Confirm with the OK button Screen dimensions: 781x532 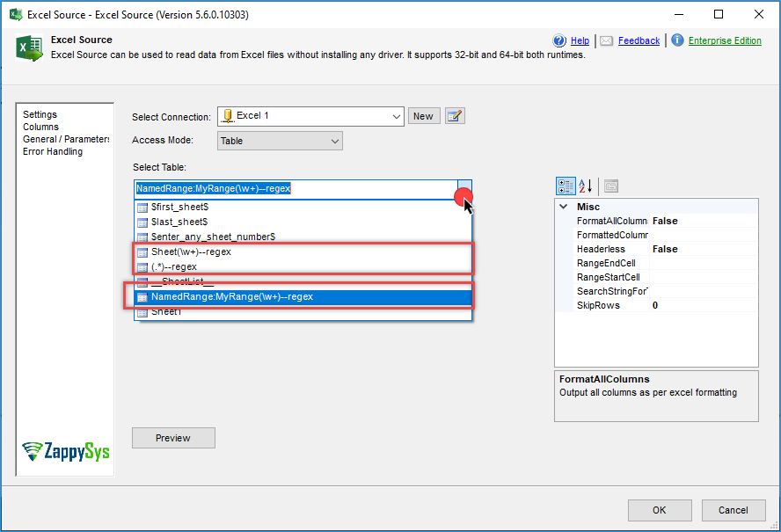[x=660, y=510]
